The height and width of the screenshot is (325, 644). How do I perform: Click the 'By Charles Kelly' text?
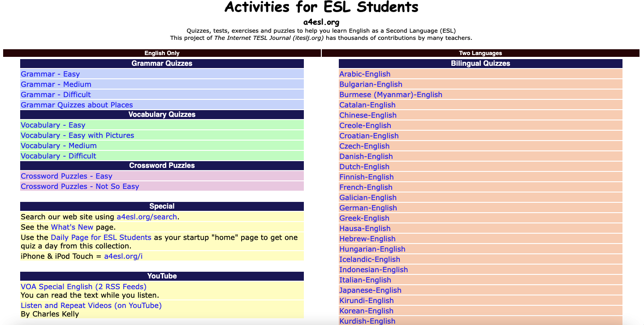click(x=50, y=314)
